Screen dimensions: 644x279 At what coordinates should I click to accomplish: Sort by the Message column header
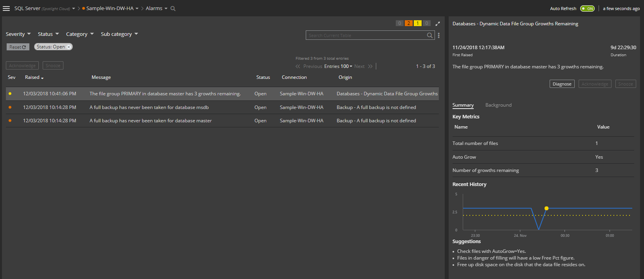click(101, 77)
